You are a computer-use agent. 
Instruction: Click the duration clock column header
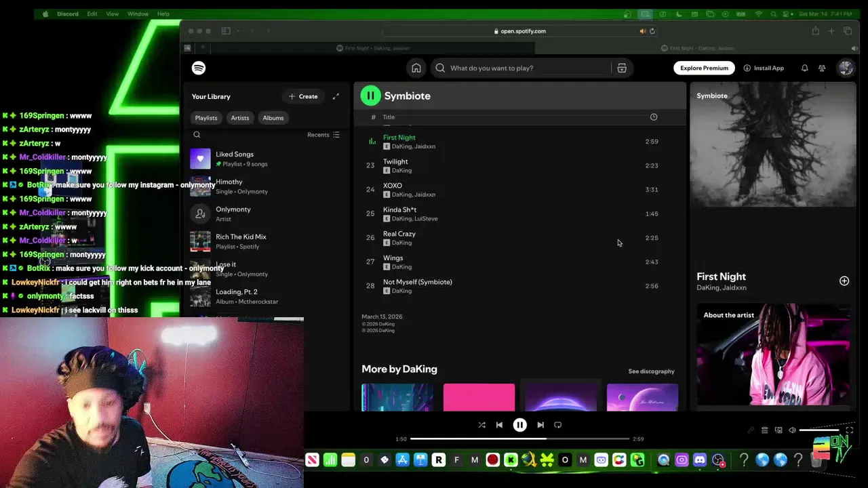point(654,117)
